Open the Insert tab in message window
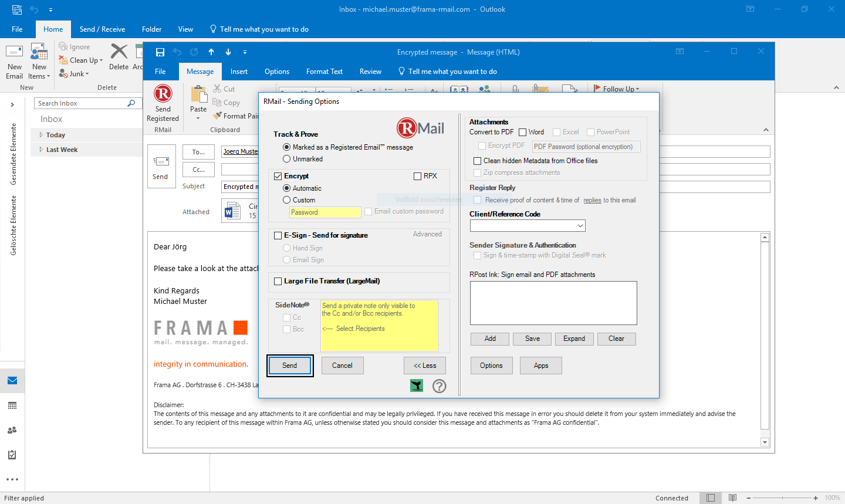Image resolution: width=845 pixels, height=504 pixels. [239, 72]
